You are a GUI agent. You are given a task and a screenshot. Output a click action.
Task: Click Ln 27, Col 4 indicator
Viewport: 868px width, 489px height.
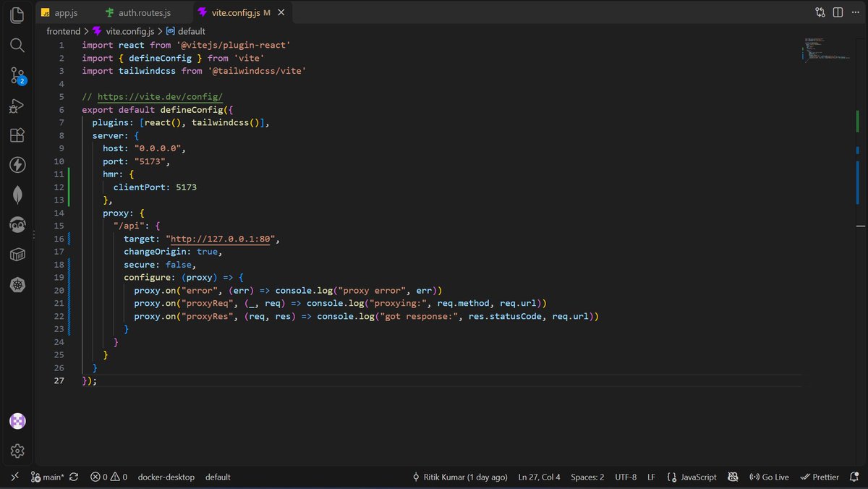(540, 477)
